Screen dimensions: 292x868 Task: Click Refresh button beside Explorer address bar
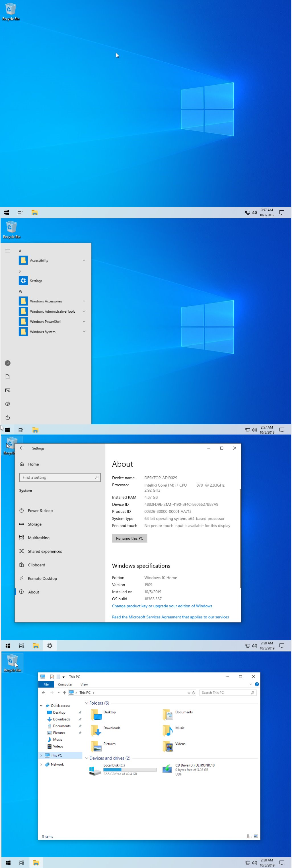coord(194,693)
